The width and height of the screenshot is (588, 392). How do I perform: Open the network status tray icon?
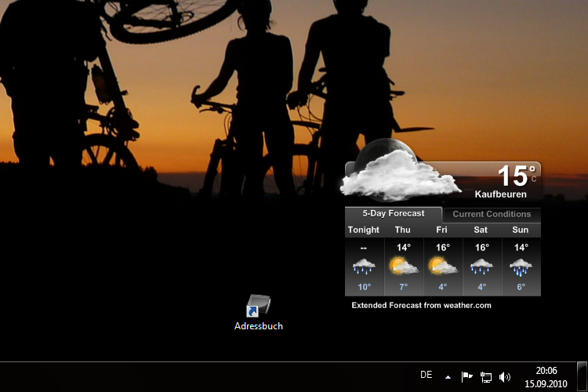click(486, 376)
